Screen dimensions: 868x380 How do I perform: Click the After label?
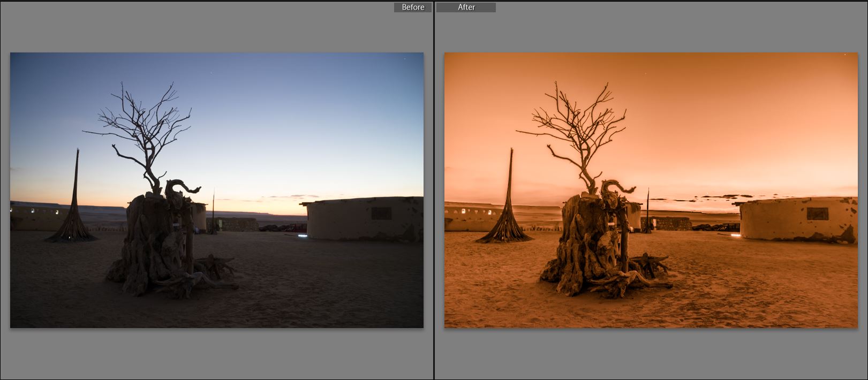[466, 7]
